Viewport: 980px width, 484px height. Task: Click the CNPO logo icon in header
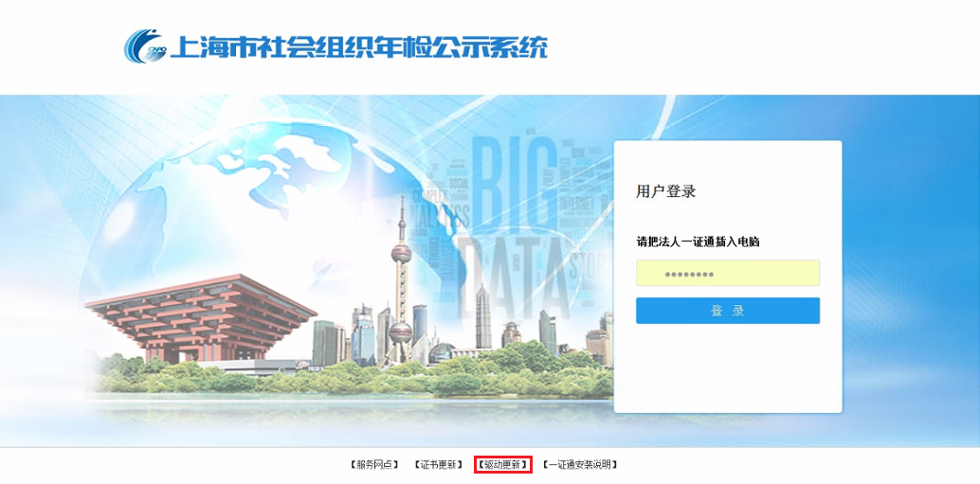(146, 46)
